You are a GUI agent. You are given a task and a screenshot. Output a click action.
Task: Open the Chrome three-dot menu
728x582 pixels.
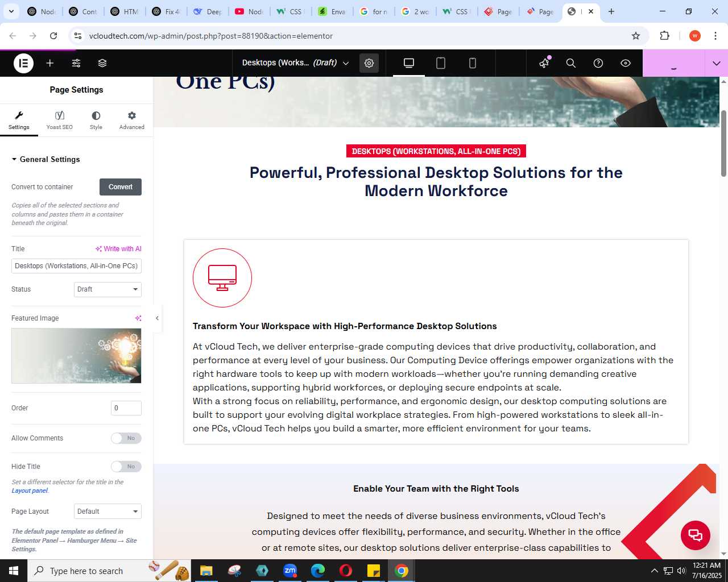(x=715, y=36)
